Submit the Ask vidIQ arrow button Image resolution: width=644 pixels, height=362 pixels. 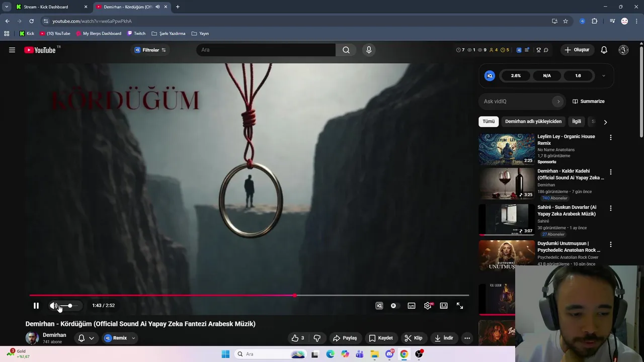tap(558, 102)
